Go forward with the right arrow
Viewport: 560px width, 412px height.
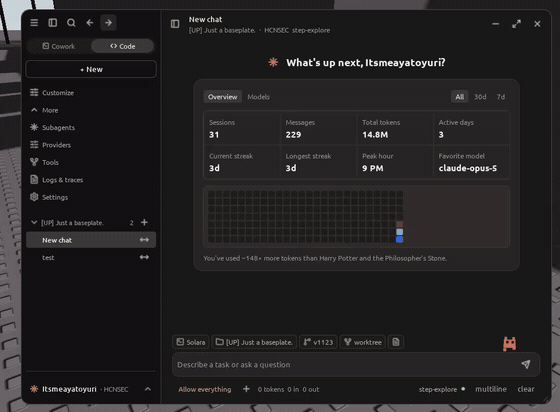(108, 23)
